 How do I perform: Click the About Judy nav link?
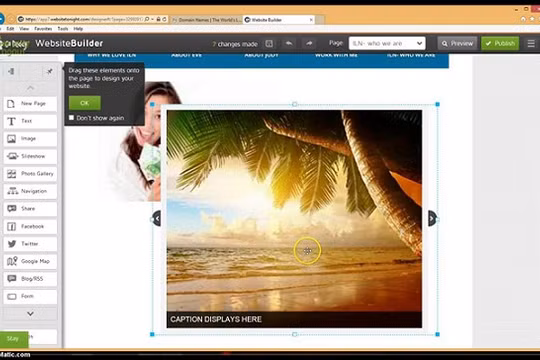coord(261,55)
